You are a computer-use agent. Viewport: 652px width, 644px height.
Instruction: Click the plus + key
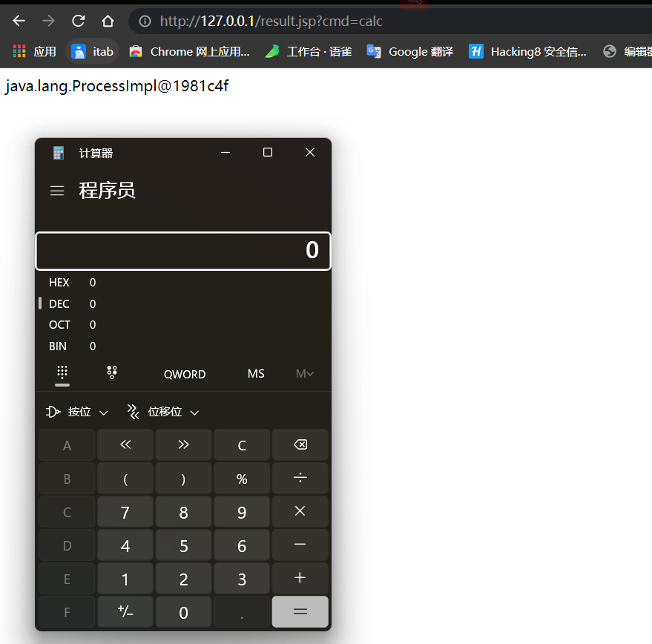click(300, 578)
